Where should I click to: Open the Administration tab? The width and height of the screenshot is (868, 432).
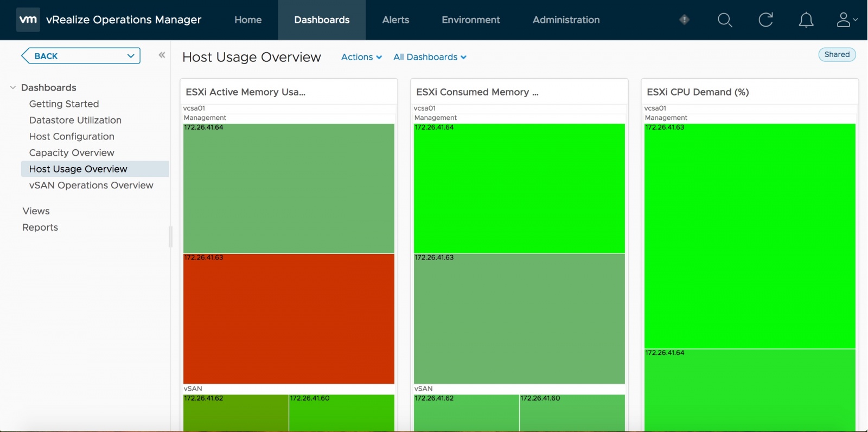(x=566, y=20)
